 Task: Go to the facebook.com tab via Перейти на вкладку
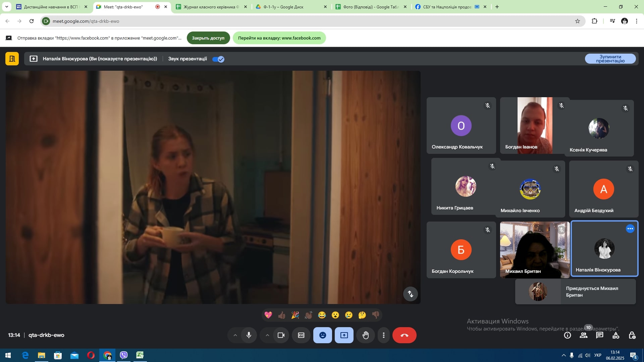(279, 38)
